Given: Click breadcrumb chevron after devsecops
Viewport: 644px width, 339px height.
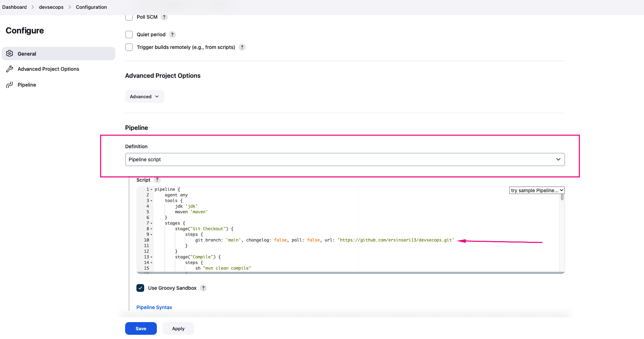Looking at the screenshot, I should [70, 7].
